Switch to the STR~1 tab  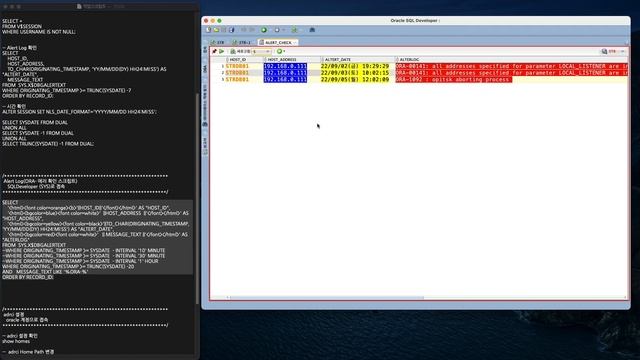241,42
